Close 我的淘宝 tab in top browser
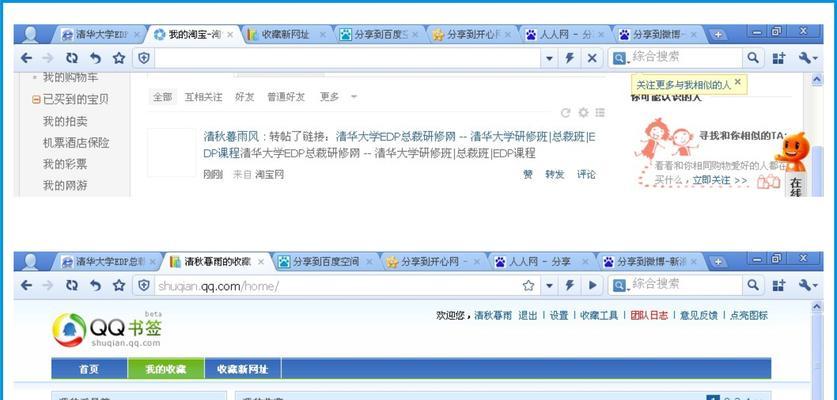 [x=230, y=35]
